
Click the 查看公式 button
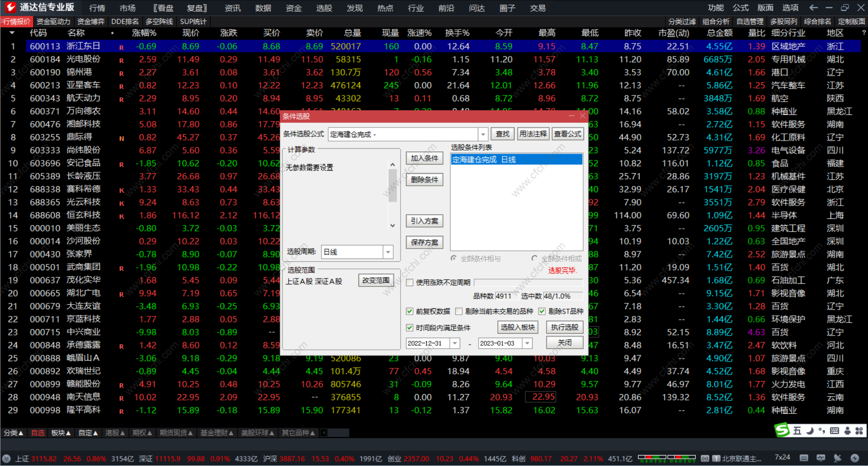point(568,134)
